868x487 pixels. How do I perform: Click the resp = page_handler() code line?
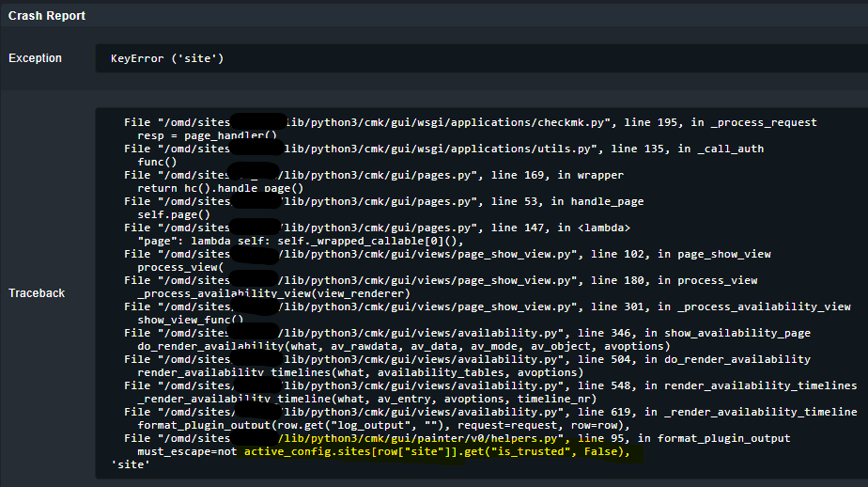(207, 135)
